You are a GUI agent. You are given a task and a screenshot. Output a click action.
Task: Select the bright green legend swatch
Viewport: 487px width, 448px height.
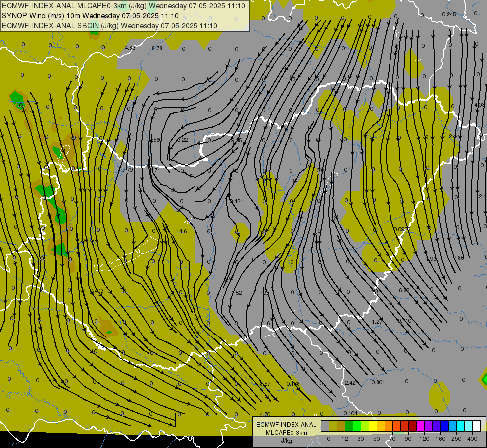(357, 426)
